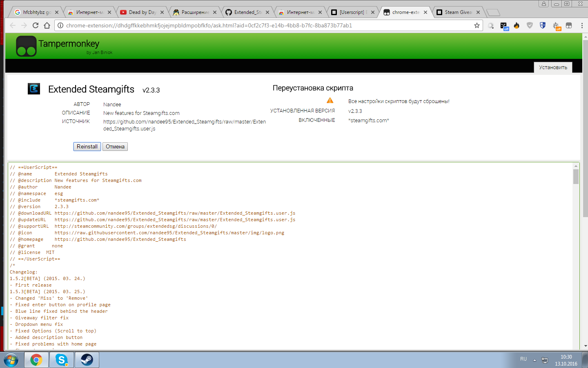The image size is (588, 368).
Task: Close the active chrome-exte tab
Action: (x=425, y=12)
